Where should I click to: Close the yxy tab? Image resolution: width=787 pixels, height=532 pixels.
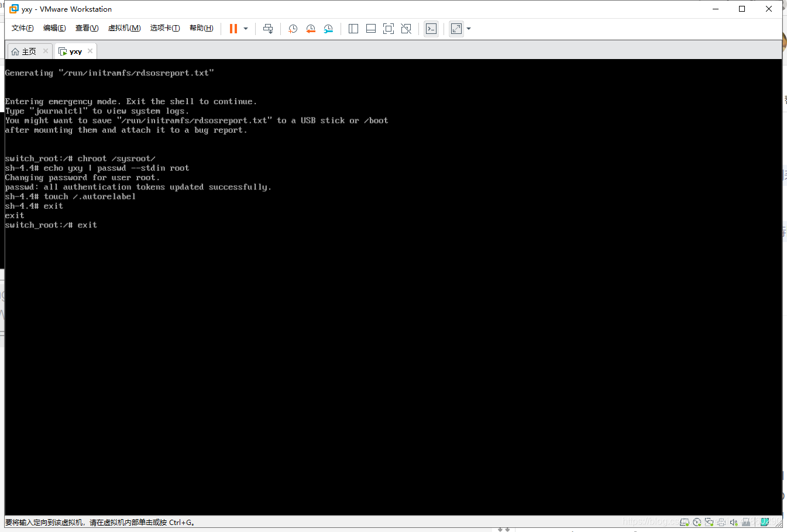click(x=90, y=51)
